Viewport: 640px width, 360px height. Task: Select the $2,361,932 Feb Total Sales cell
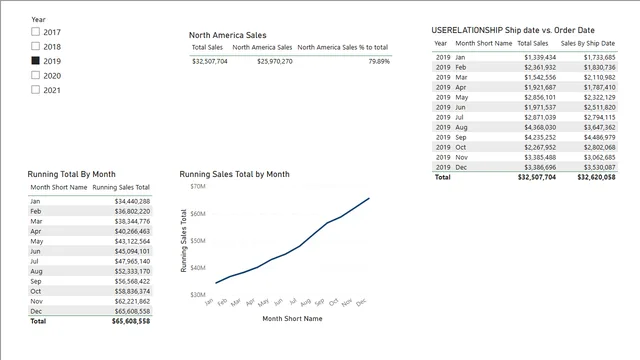click(x=540, y=67)
